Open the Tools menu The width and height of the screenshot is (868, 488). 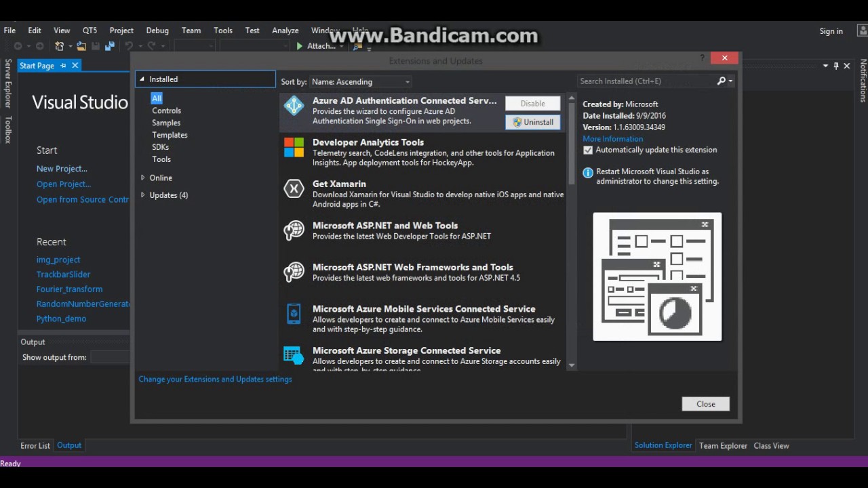coord(223,30)
